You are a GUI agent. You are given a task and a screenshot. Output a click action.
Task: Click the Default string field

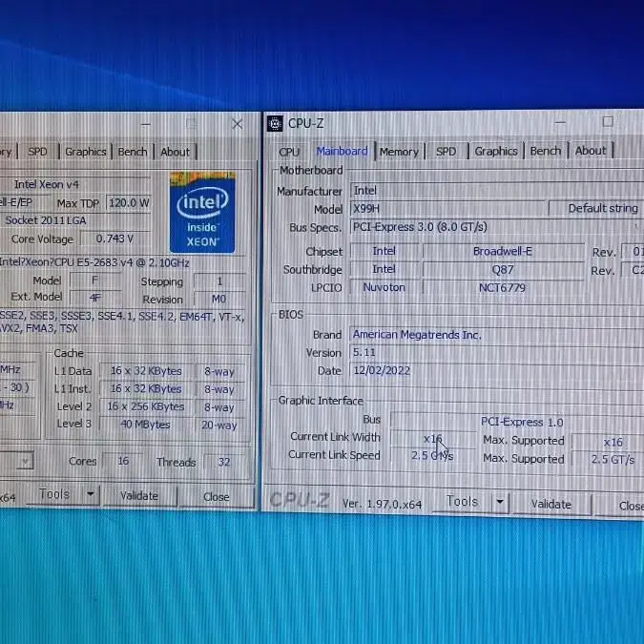pyautogui.click(x=596, y=208)
